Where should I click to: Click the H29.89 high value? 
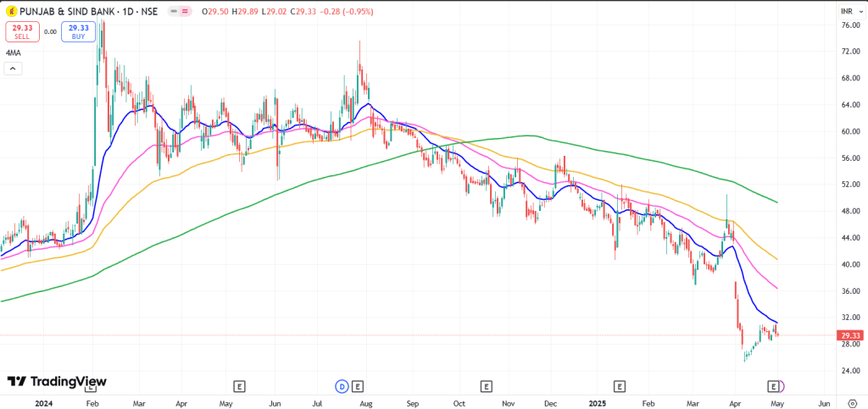pyautogui.click(x=244, y=11)
